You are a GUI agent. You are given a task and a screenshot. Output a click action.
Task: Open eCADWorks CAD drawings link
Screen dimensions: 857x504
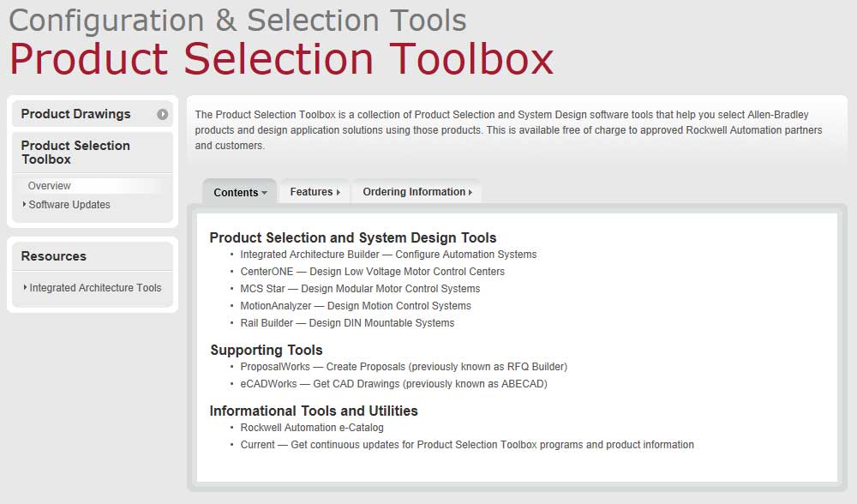[390, 384]
